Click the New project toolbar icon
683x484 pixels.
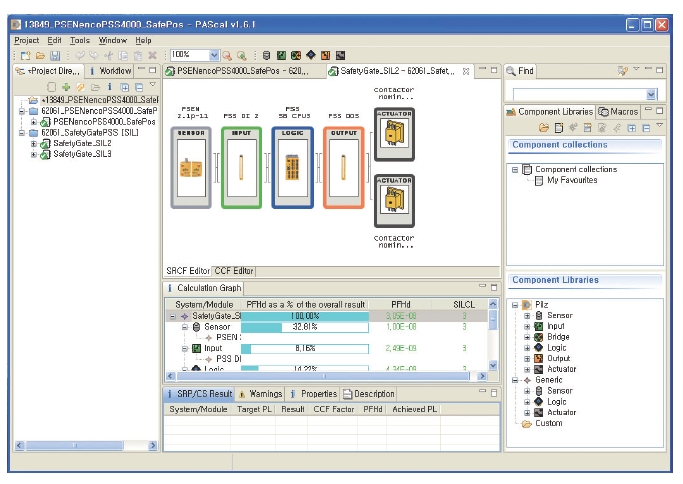tap(26, 55)
